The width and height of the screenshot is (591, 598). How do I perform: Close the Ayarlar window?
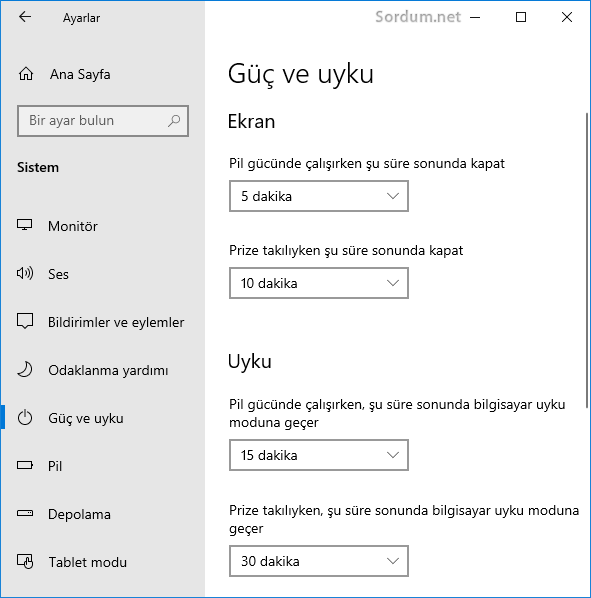(567, 17)
